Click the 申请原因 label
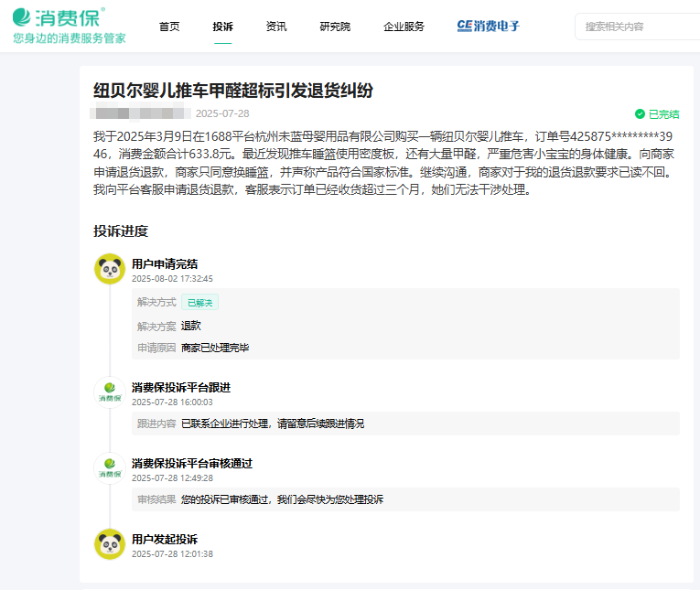This screenshot has height=590, width=700. (x=156, y=348)
